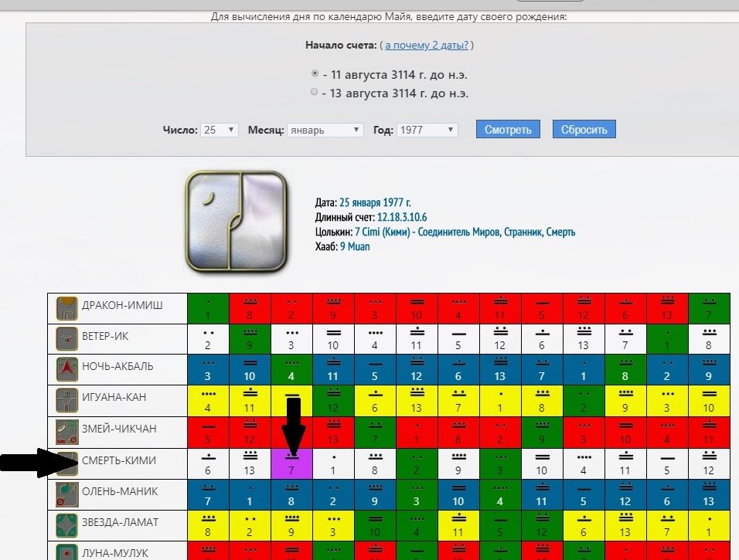
Task: Click the СМЕРТЬ-КИМИ row label
Action: 119,460
